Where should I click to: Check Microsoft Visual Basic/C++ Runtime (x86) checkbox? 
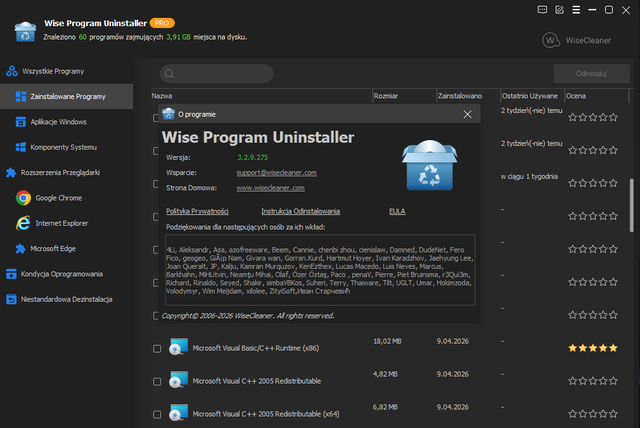tap(157, 348)
